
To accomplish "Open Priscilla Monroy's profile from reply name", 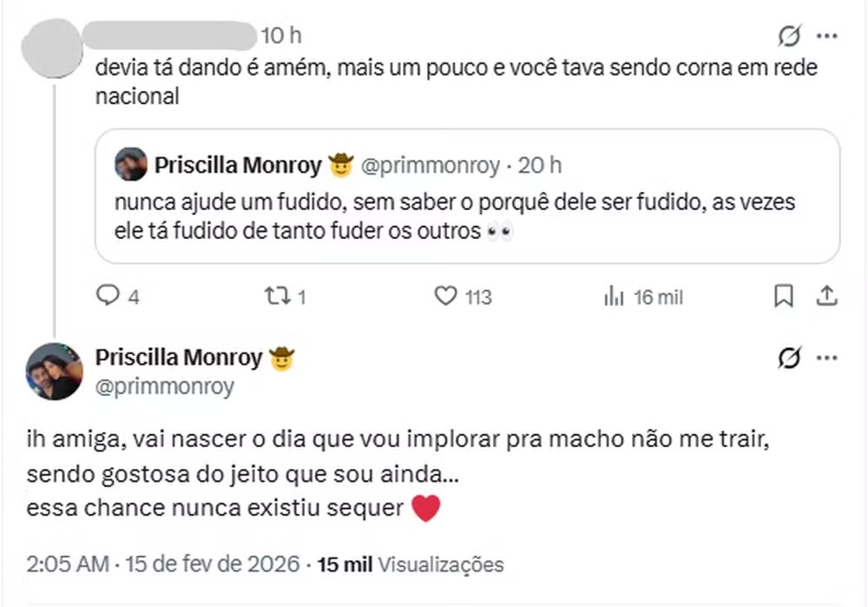I will point(178,357).
